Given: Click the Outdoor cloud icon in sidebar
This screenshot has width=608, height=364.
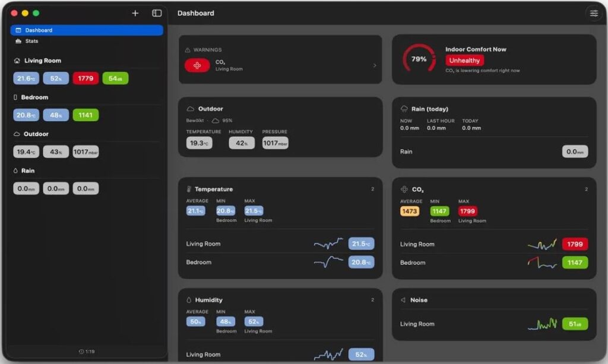Looking at the screenshot, I should pos(16,134).
